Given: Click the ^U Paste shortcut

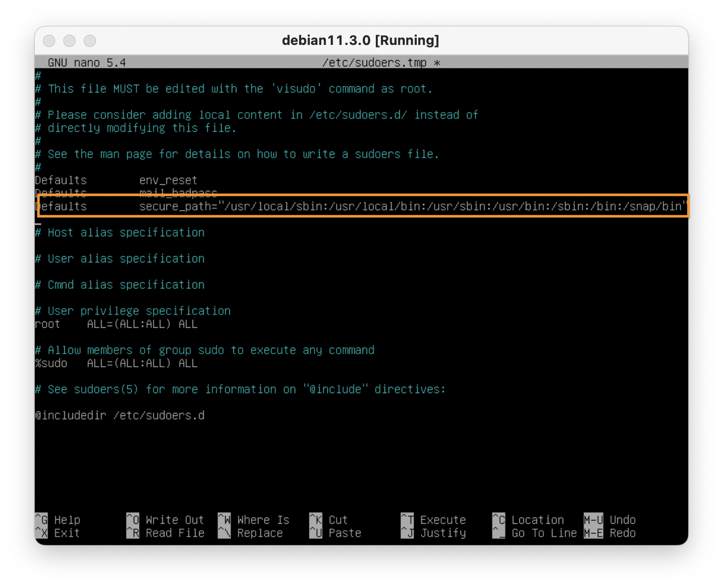Looking at the screenshot, I should click(335, 533).
